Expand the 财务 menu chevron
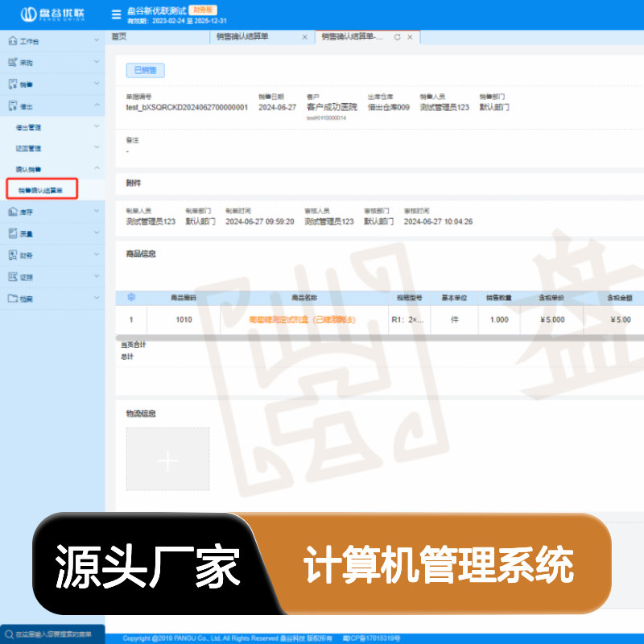Screen dimensions: 644x644 point(97,254)
